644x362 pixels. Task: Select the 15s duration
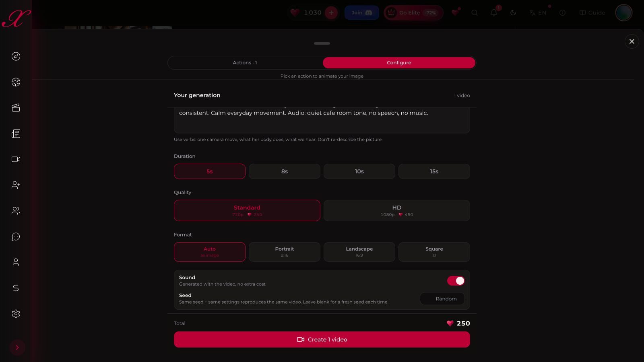[434, 171]
